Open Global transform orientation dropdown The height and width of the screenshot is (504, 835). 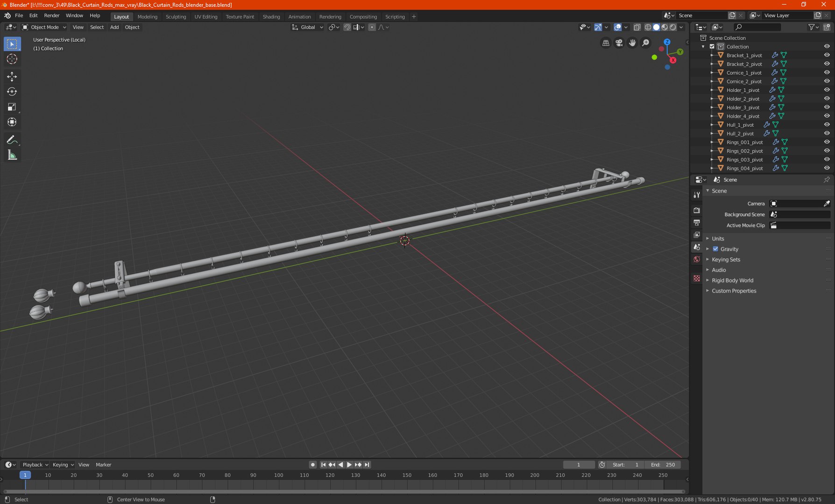pos(307,27)
